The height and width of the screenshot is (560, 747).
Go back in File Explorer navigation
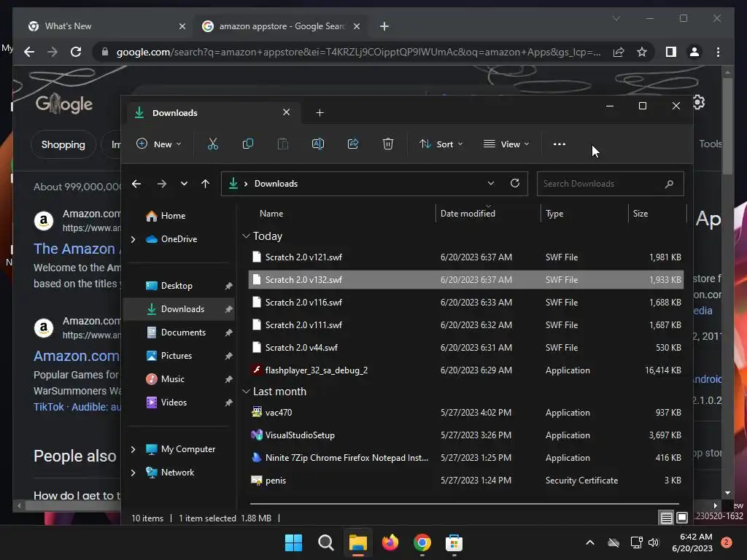click(136, 184)
